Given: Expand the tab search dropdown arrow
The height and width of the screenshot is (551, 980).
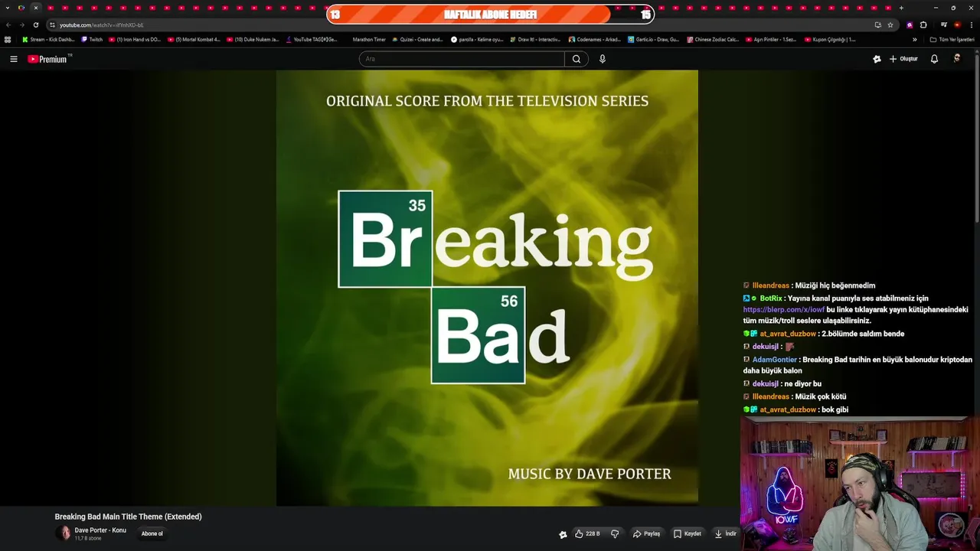Looking at the screenshot, I should click(8, 8).
